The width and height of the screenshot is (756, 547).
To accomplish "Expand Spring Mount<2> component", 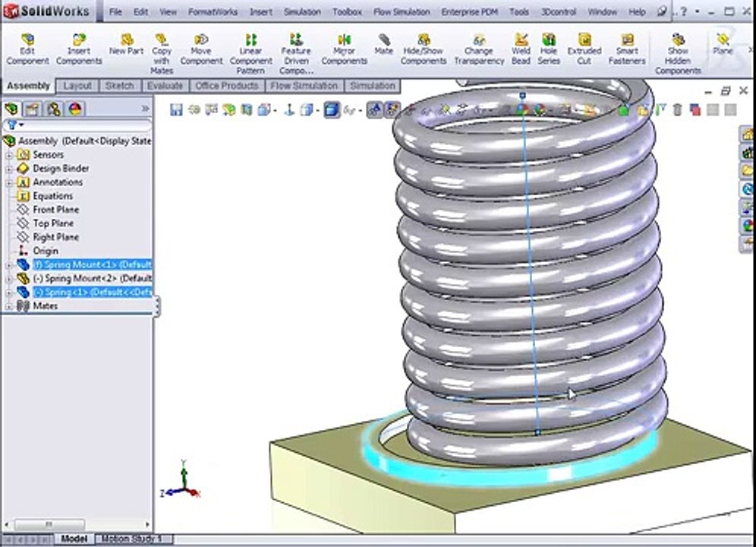I will pos(9,279).
